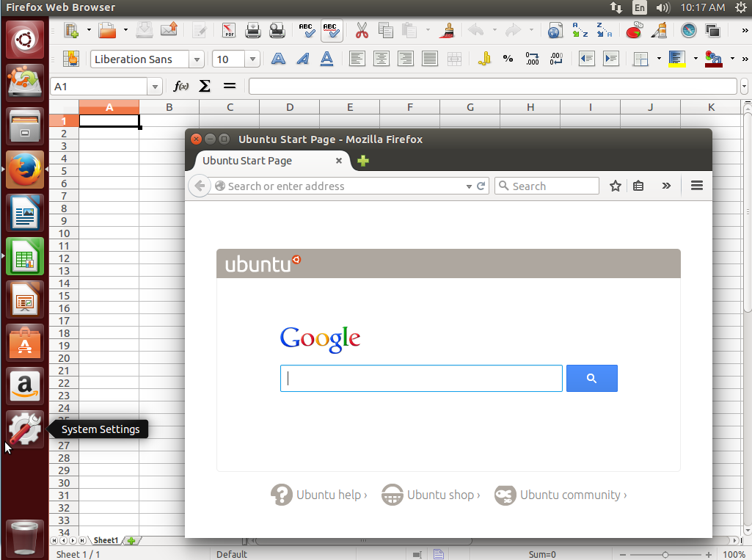Show more Firefox toolbar tools chevron
Viewport: 752px width, 560px height.
tap(666, 186)
